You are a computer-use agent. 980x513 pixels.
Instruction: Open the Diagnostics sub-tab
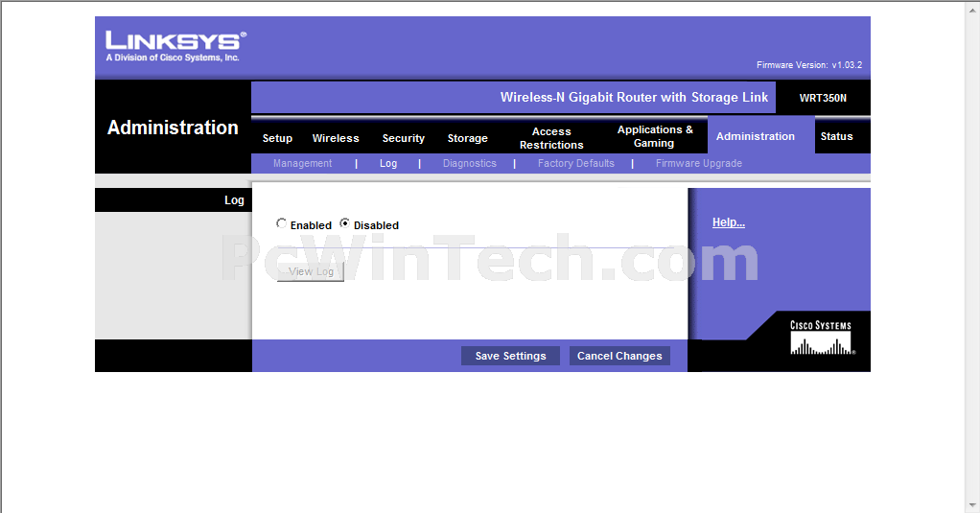[469, 163]
